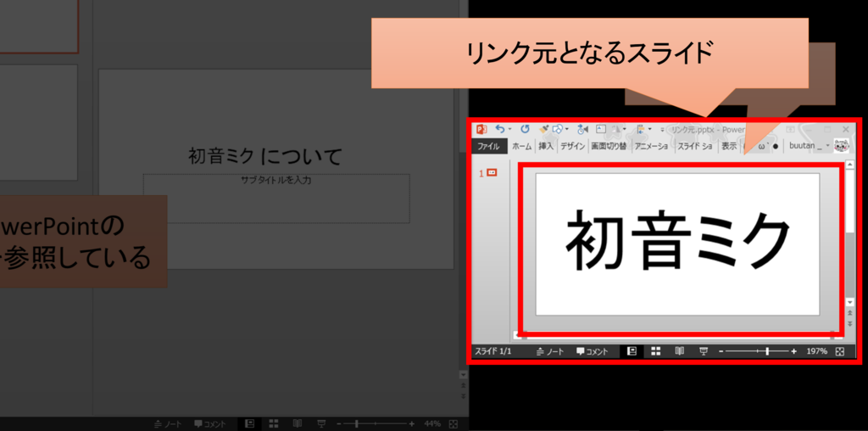Click zoom slider handle in small window
This screenshot has width=868, height=431.
click(x=766, y=351)
